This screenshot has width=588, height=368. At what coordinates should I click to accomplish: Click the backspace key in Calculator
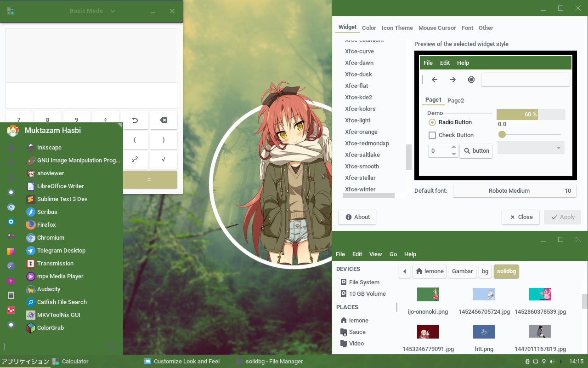click(x=164, y=120)
